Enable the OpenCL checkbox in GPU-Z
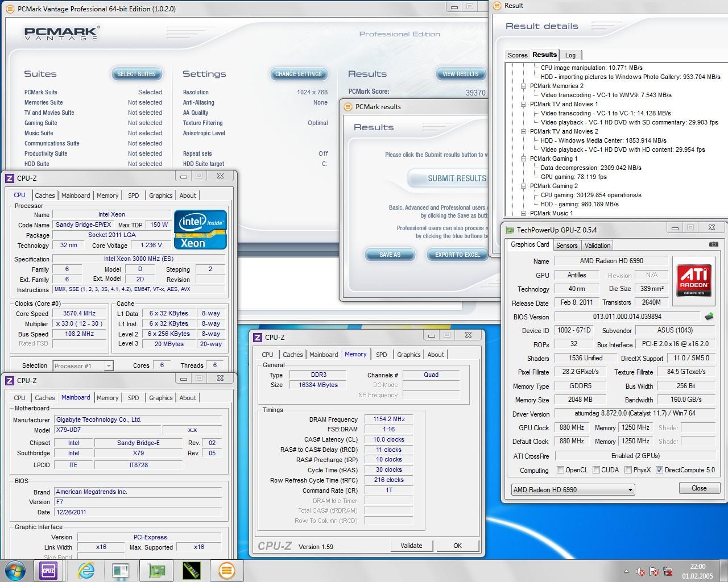The image size is (728, 582). click(x=560, y=470)
